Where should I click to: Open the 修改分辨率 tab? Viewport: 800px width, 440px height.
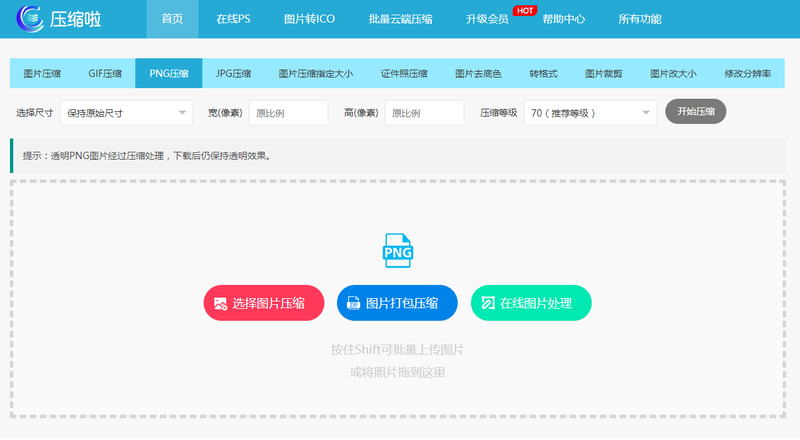click(x=747, y=74)
